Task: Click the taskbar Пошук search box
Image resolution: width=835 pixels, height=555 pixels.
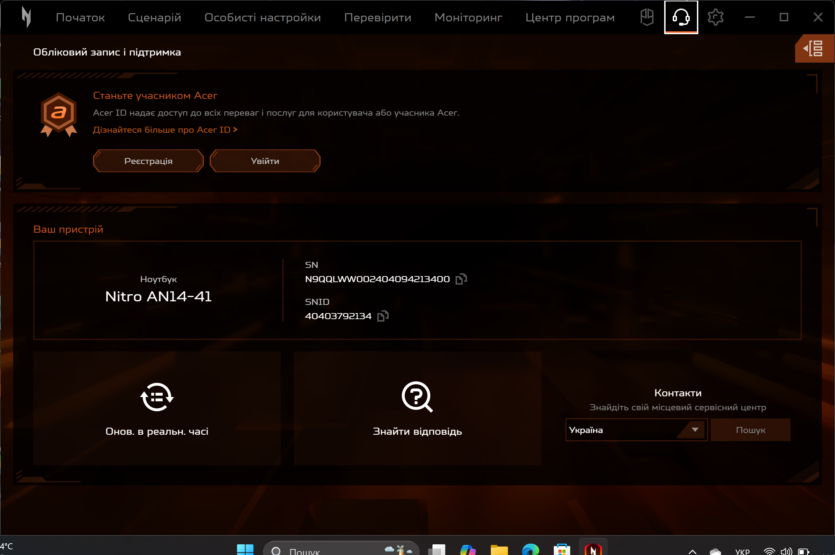Action: tap(341, 549)
